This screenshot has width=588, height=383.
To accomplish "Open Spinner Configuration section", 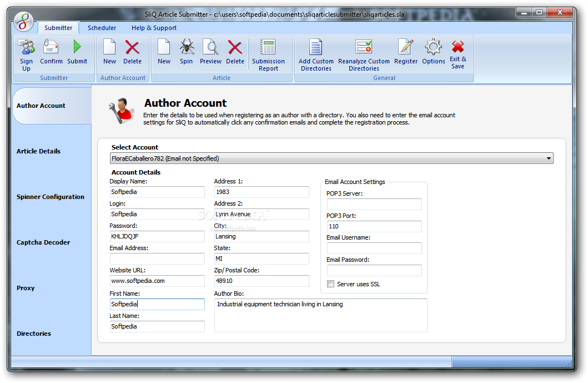I will point(51,197).
